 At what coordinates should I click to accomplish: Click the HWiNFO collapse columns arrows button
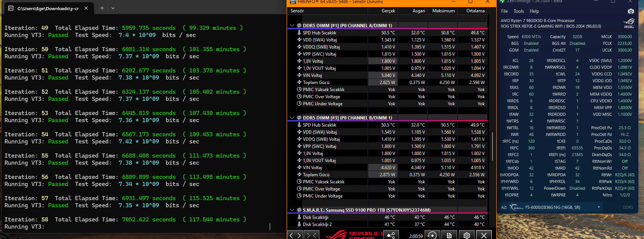coord(312,235)
